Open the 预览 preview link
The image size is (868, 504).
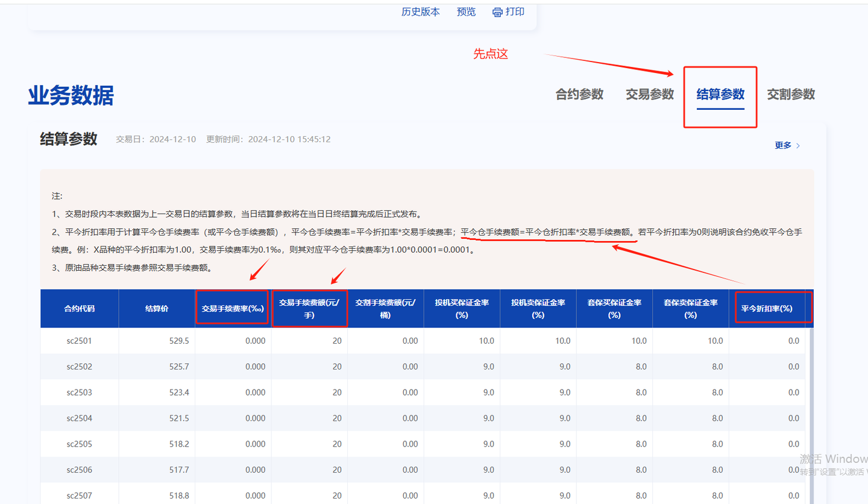(465, 11)
